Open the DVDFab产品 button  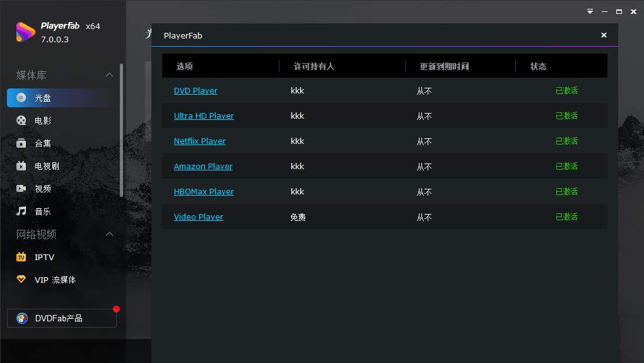click(x=62, y=318)
